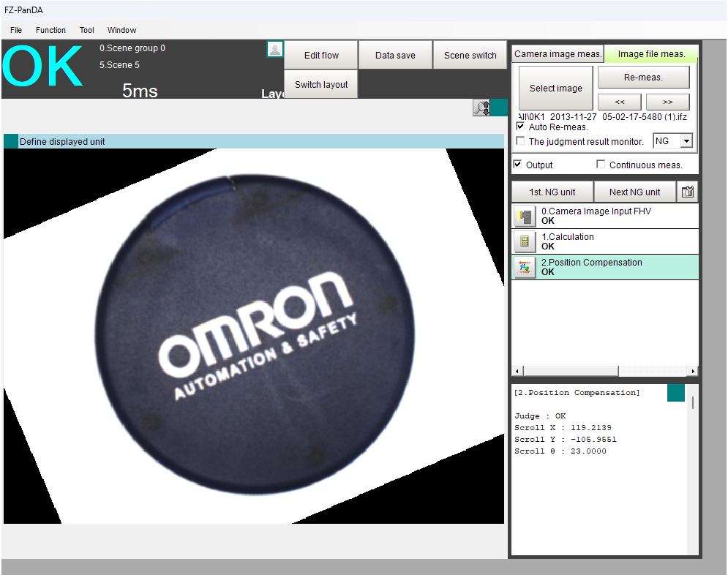The image size is (728, 575).
Task: Uncheck the Output checkbox
Action: pos(518,164)
